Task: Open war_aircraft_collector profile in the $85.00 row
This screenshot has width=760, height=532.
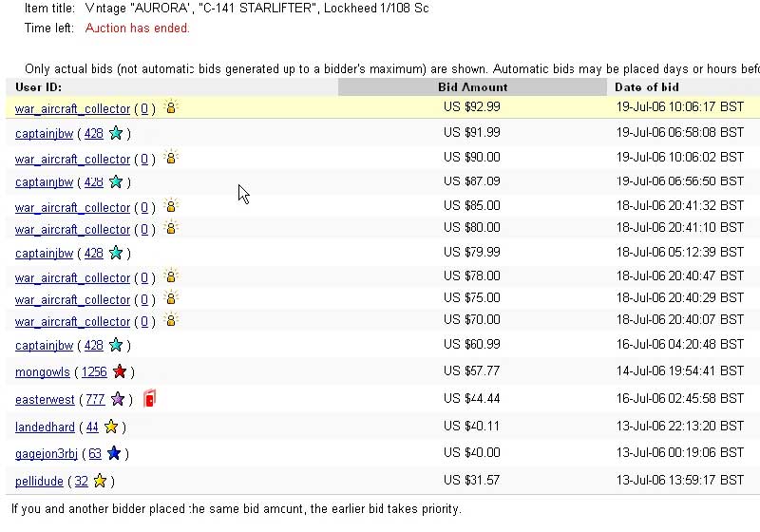Action: [73, 208]
